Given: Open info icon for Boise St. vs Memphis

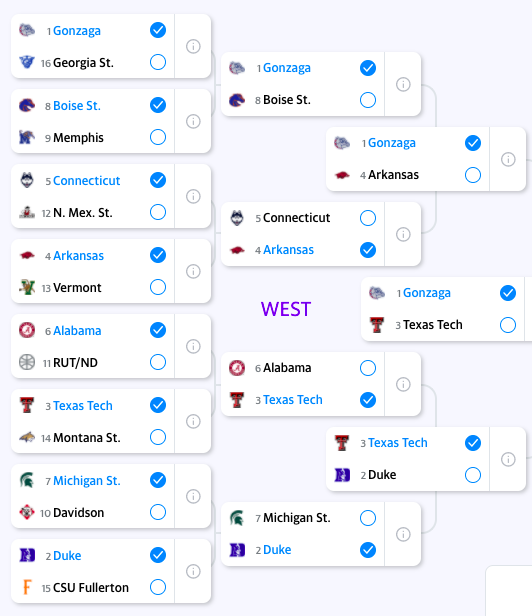Looking at the screenshot, I should [x=193, y=121].
